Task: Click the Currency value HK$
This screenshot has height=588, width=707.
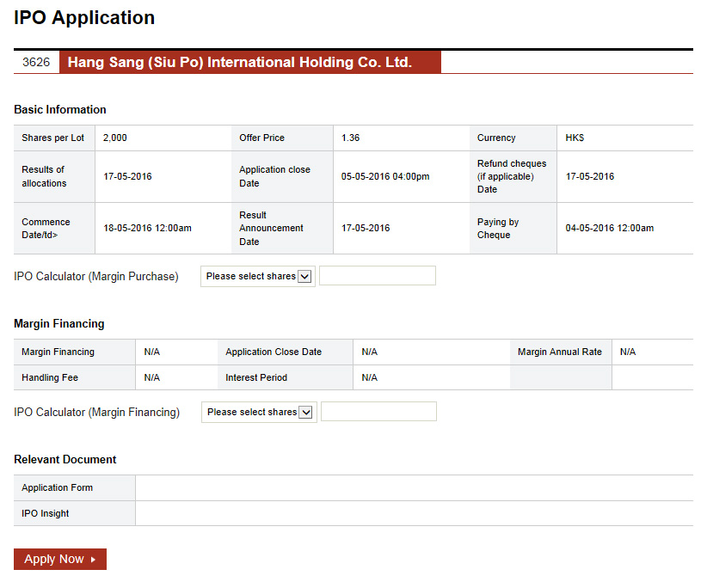Action: tap(575, 138)
